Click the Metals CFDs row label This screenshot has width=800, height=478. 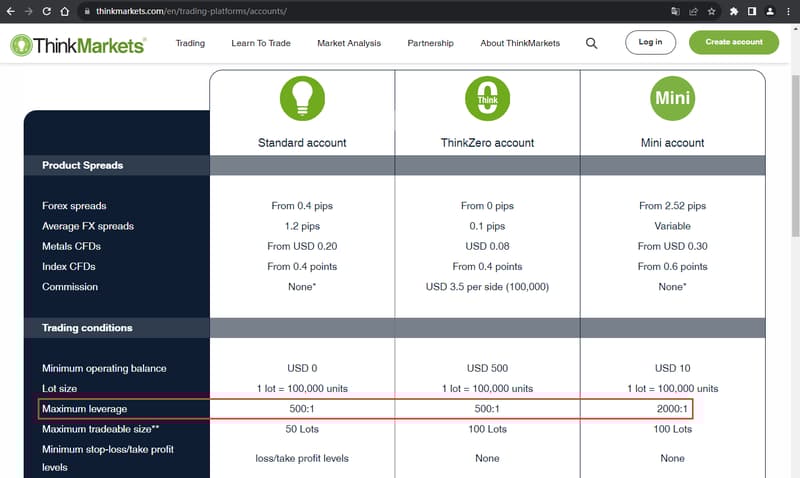pos(71,246)
